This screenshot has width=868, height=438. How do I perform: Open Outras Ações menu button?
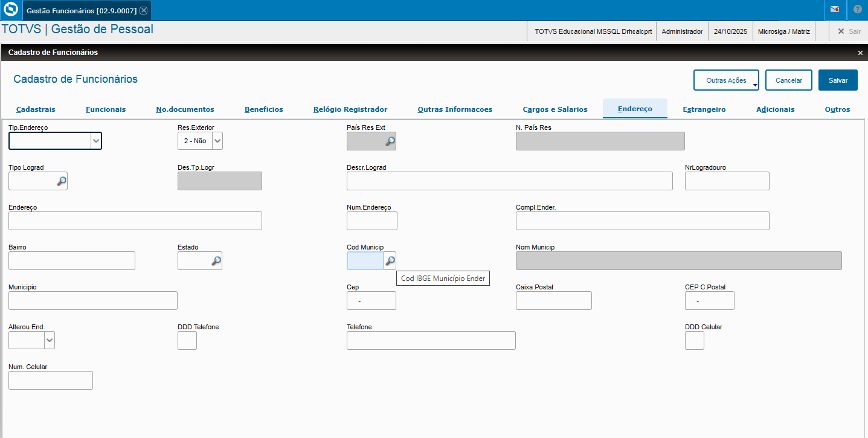tap(726, 80)
